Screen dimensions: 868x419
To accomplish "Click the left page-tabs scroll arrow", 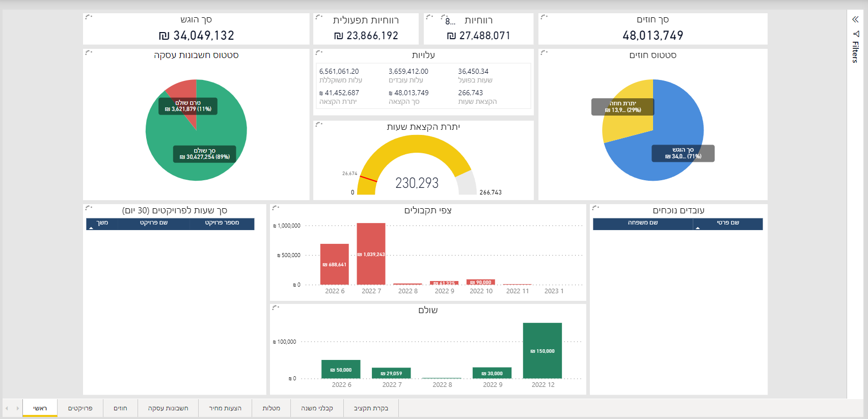I will pos(7,408).
